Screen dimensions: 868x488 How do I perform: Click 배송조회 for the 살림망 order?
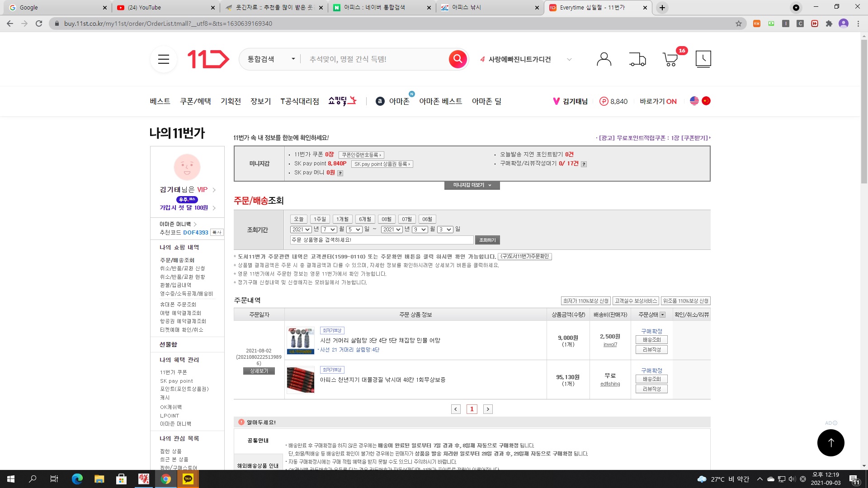tap(651, 340)
